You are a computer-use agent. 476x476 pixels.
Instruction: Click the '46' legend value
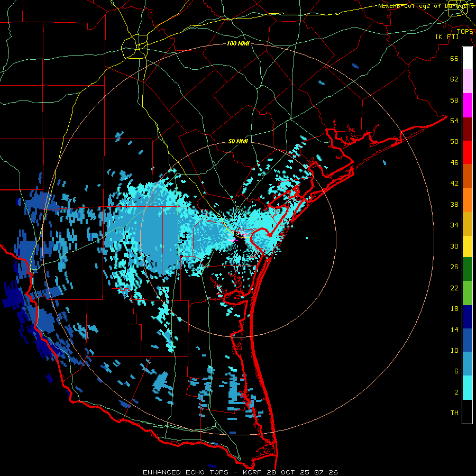(454, 163)
